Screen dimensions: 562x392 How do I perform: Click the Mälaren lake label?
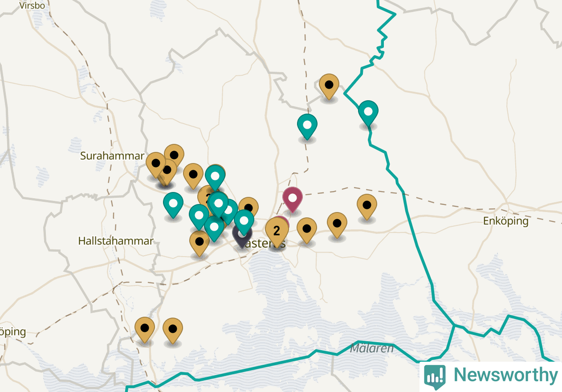tap(372, 348)
